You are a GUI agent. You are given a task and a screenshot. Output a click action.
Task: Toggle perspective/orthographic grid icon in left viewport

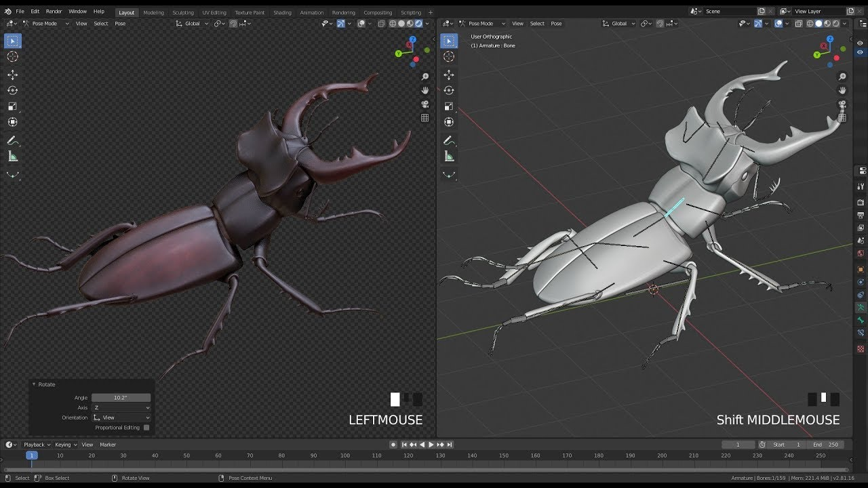tap(425, 118)
